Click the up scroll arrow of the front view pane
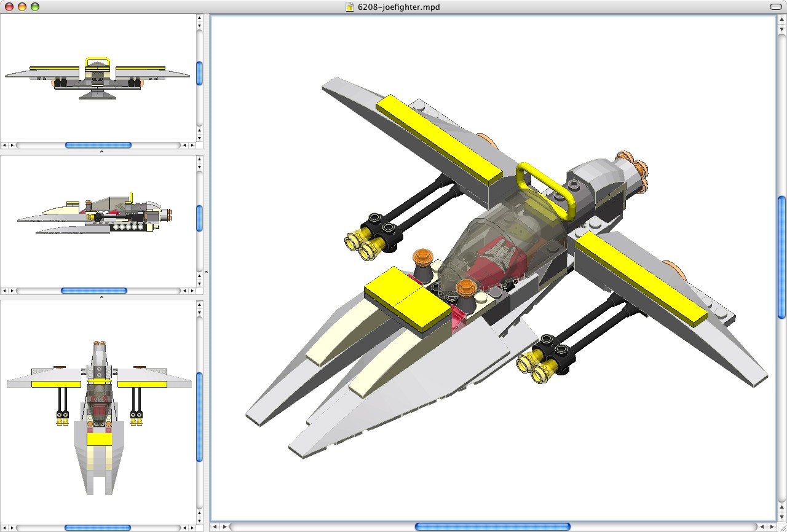The height and width of the screenshot is (532, 787). point(198,18)
